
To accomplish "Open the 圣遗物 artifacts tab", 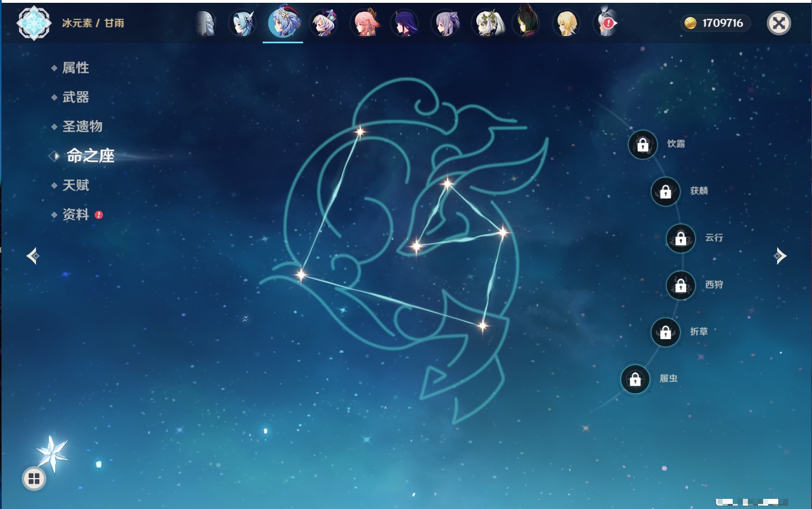I will coord(82,127).
